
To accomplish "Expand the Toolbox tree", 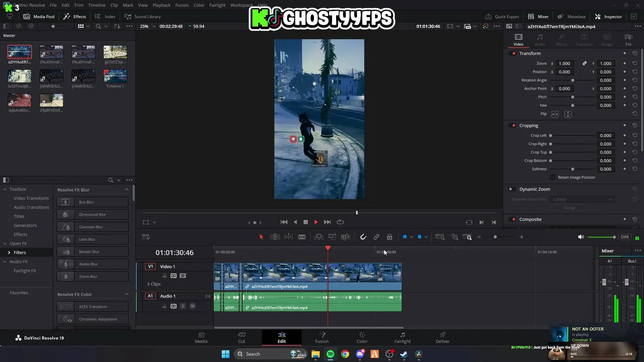I will pyautogui.click(x=5, y=189).
